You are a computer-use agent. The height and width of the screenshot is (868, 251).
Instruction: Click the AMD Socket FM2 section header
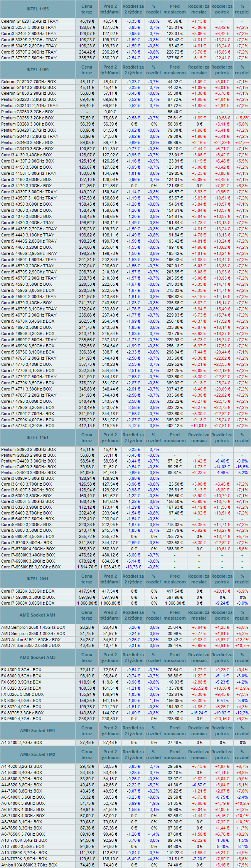[38, 754]
